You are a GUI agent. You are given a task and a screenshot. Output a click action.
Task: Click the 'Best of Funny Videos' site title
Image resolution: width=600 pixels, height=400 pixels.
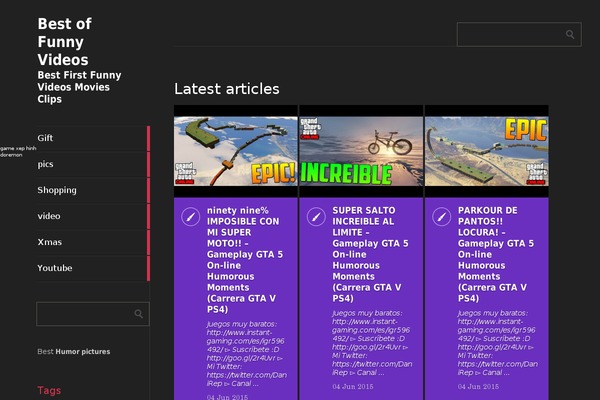pos(64,42)
